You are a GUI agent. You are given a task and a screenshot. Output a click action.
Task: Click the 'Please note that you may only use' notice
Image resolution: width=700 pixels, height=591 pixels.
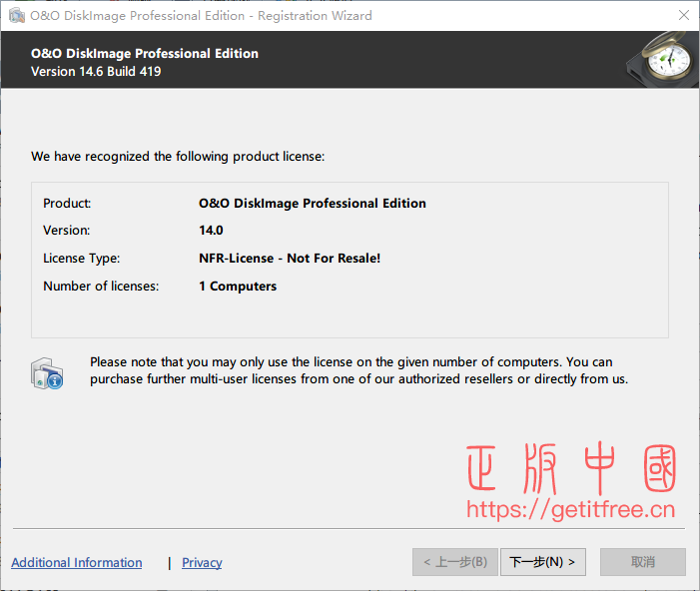click(358, 370)
